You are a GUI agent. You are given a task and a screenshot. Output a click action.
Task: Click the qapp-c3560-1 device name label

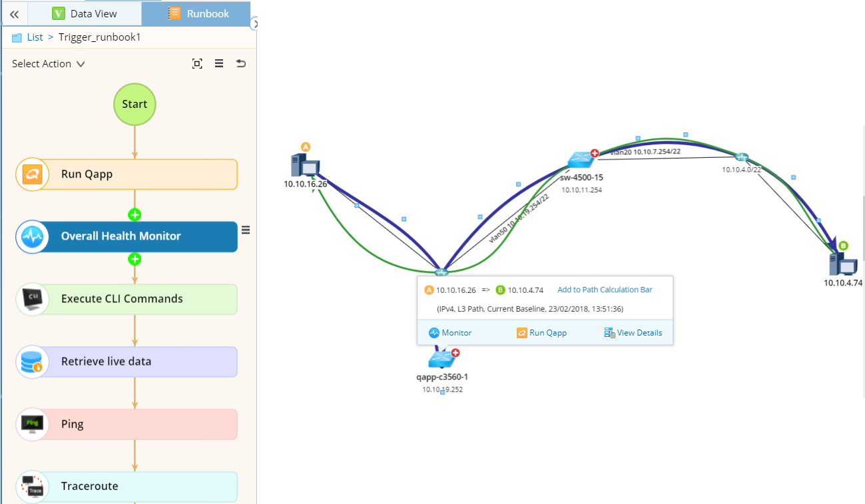pyautogui.click(x=442, y=377)
